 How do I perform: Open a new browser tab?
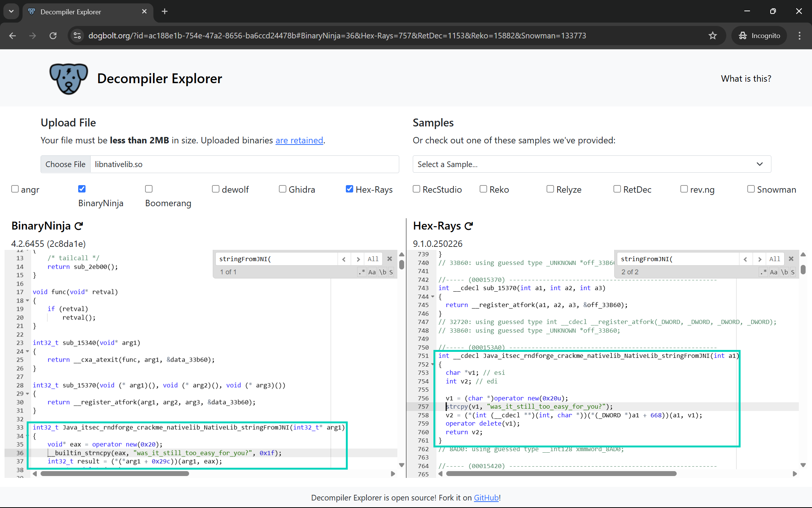tap(164, 11)
